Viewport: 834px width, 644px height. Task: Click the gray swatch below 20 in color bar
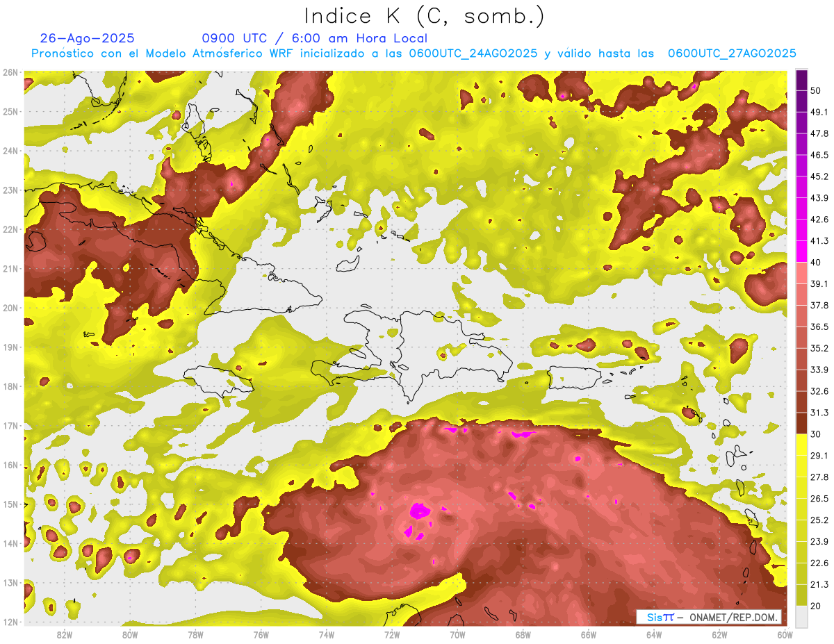(801, 616)
